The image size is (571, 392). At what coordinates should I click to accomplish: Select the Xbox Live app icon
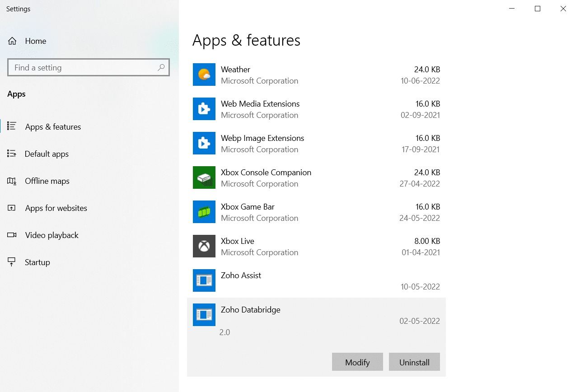tap(204, 246)
